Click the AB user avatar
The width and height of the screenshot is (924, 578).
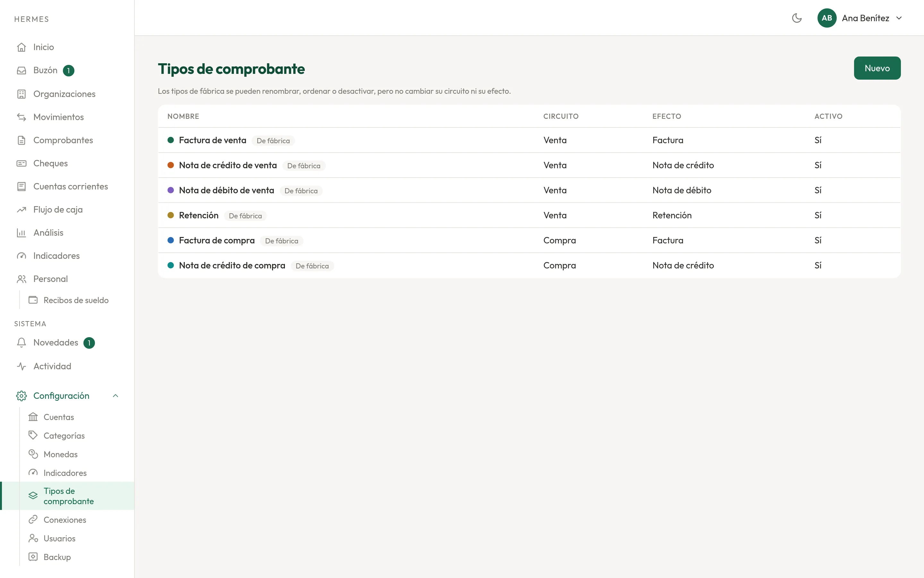pos(827,18)
